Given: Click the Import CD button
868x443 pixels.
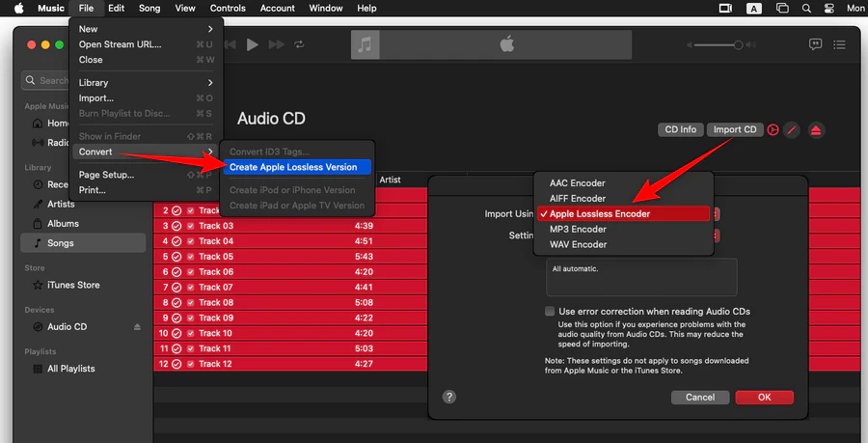Looking at the screenshot, I should coord(735,129).
